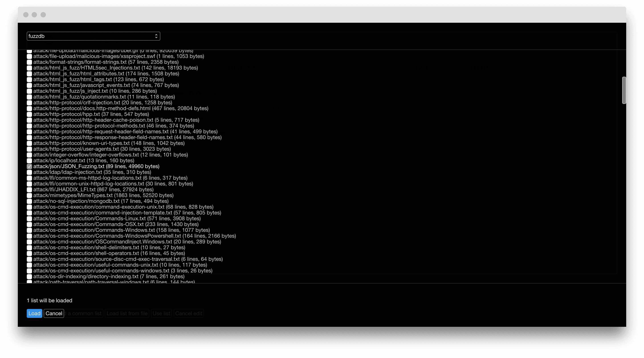
Task: Click the blue Load button
Action: [x=34, y=313]
